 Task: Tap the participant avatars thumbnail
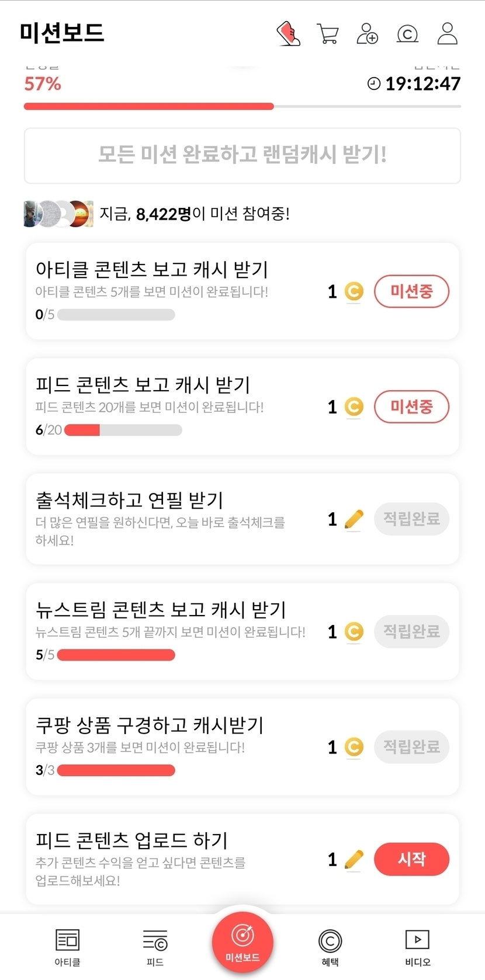click(58, 214)
